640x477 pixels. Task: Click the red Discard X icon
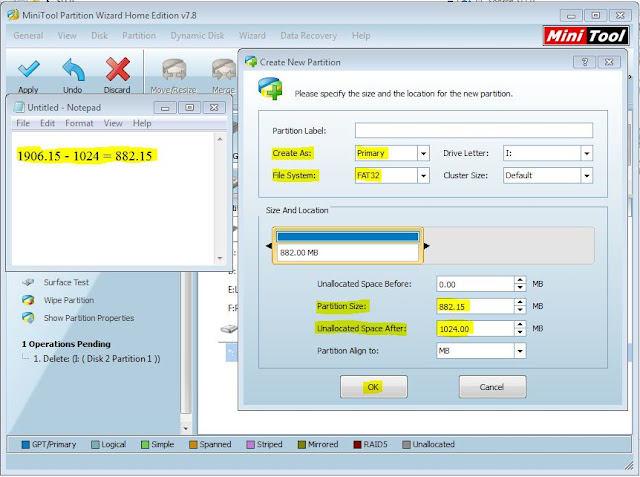click(118, 69)
